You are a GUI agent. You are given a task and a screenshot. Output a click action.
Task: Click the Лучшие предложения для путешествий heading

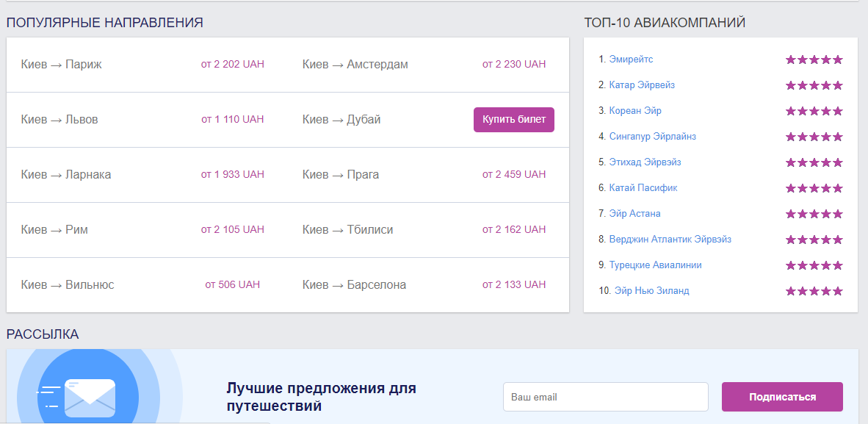(321, 397)
